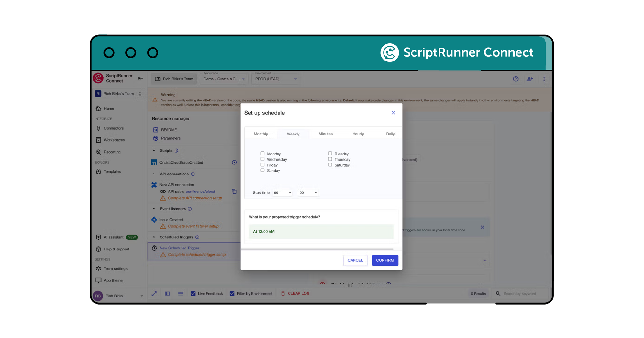Open the vertical three-dot menu in header
The image size is (644, 338).
[x=544, y=79]
